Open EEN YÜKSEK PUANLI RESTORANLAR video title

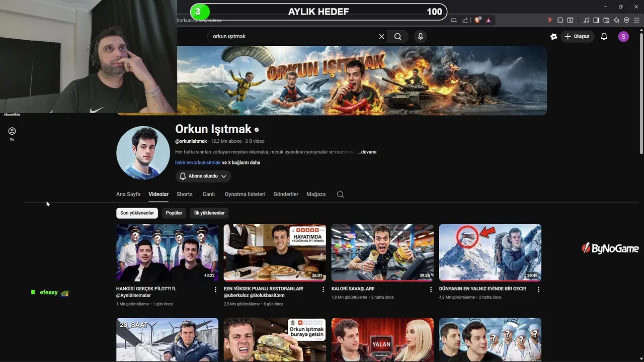pyautogui.click(x=264, y=292)
